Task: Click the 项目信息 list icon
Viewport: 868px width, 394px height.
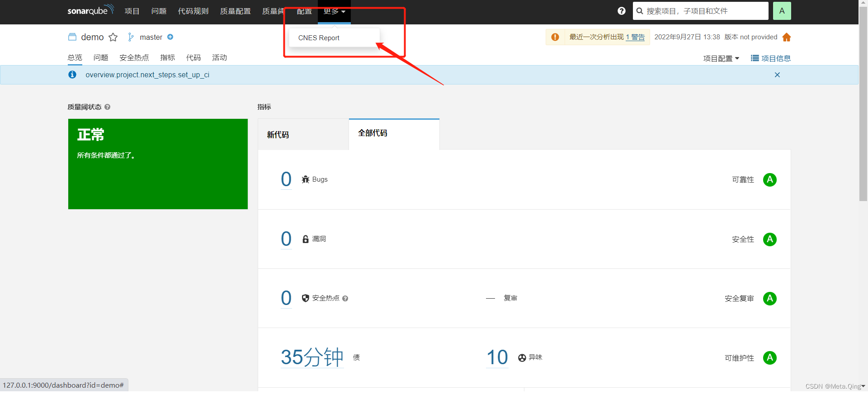Action: tap(755, 58)
